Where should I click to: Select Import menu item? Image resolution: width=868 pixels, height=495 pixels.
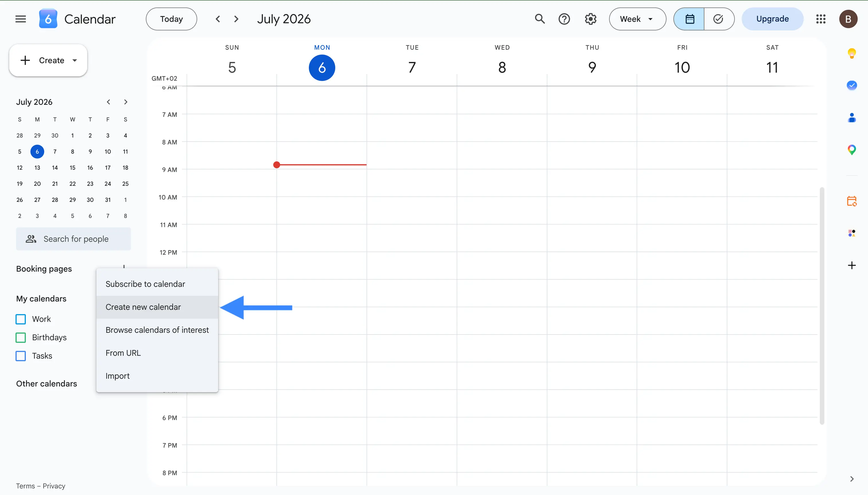pos(157,376)
